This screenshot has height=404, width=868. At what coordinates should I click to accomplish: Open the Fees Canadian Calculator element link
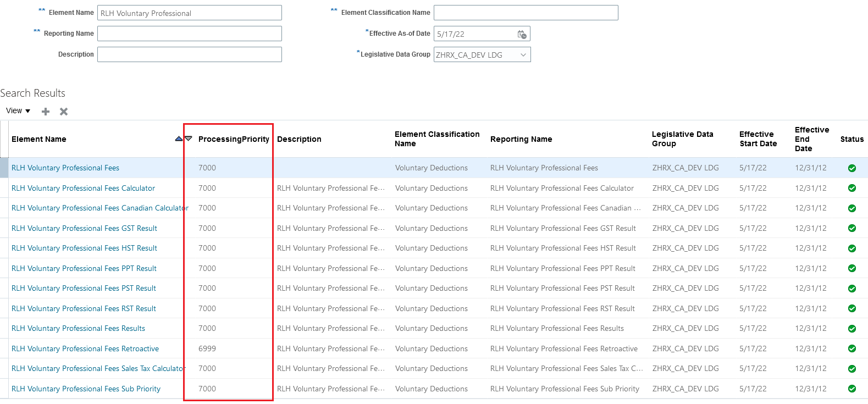pos(100,208)
